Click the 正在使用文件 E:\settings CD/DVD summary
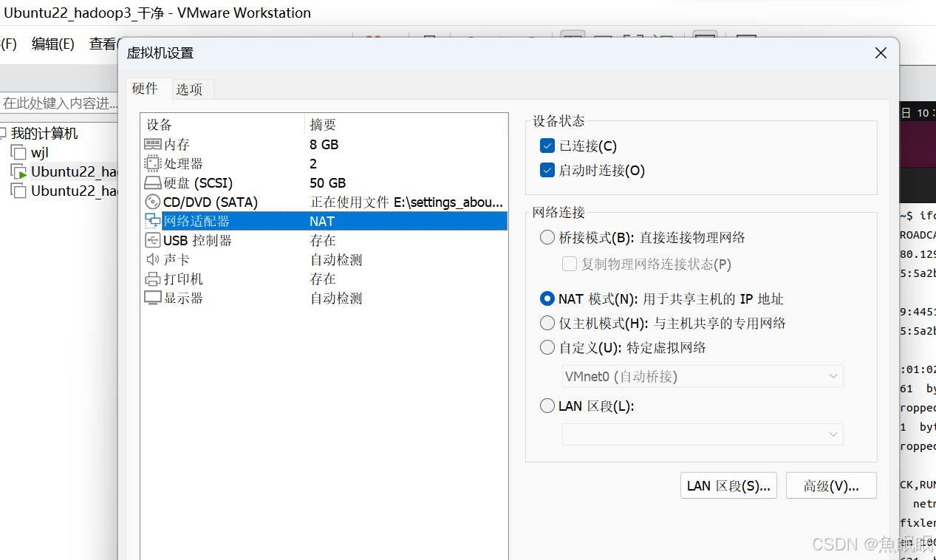The image size is (936, 560). tap(406, 202)
